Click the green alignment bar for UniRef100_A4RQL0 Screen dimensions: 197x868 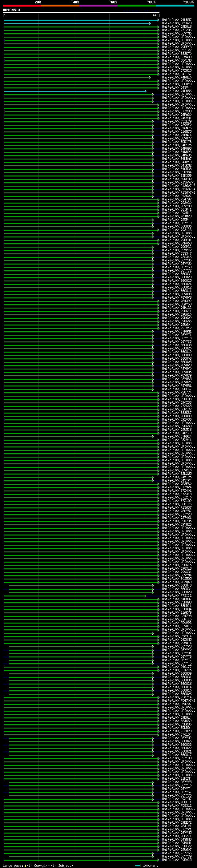coord(77,78)
